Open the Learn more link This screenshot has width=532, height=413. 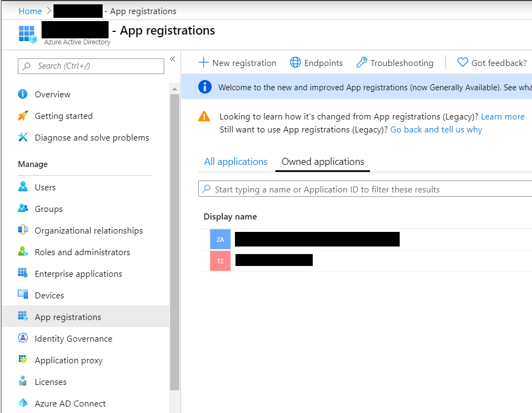502,116
